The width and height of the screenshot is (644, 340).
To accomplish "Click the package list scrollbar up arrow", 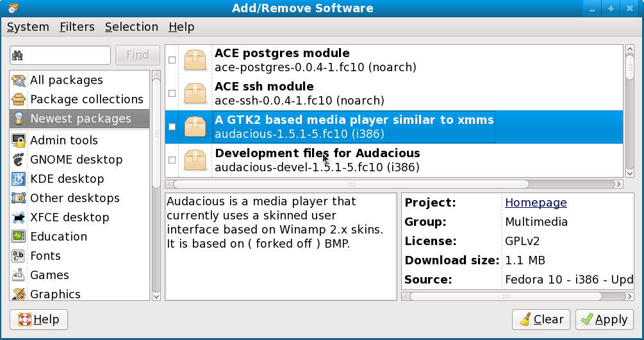I will coord(630,49).
